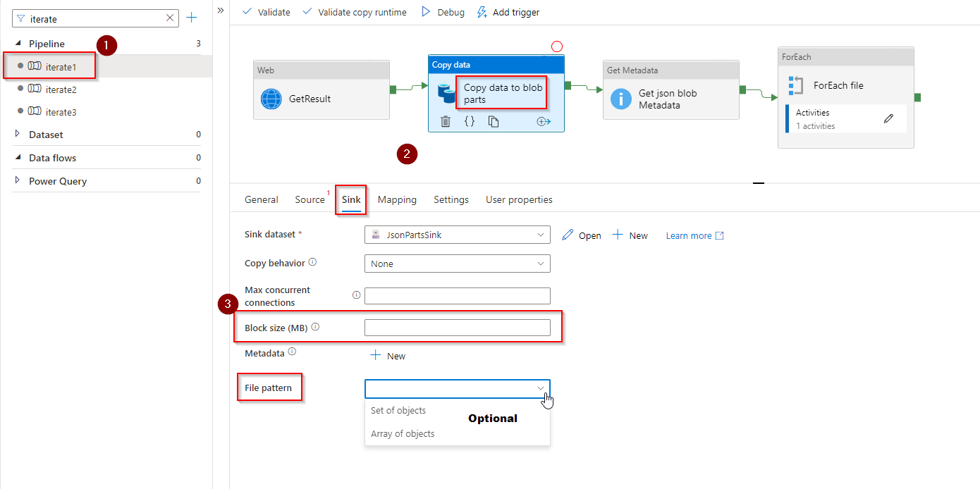
Task: Switch to the Sink tab
Action: click(351, 199)
